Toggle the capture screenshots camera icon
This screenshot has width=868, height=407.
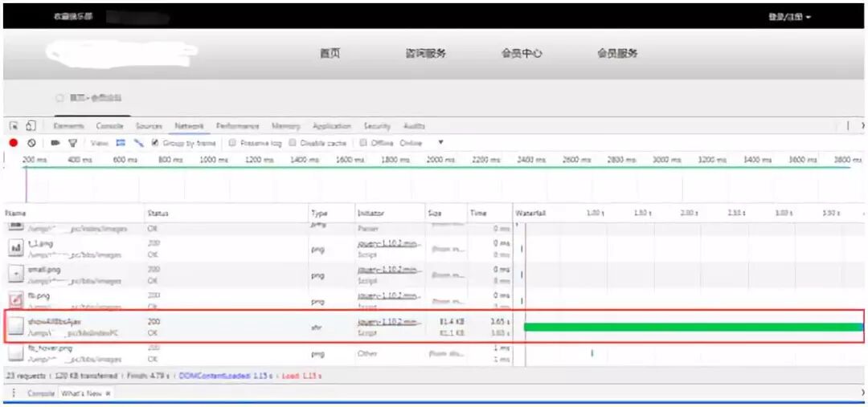pos(55,143)
